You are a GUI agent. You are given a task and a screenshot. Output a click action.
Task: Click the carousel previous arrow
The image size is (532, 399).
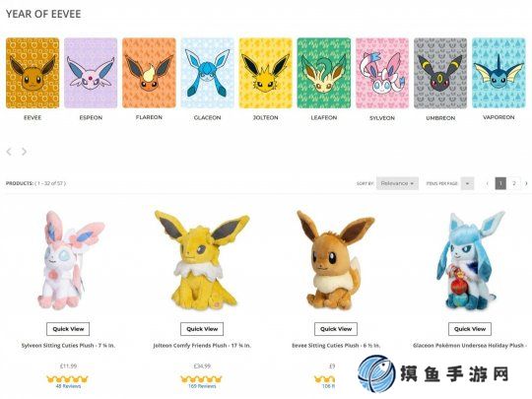(9, 152)
